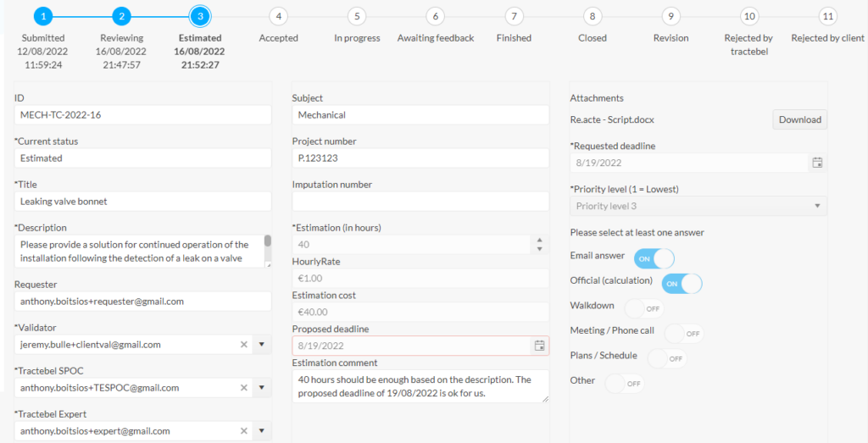Click step 4 Accepted circle

point(278,17)
